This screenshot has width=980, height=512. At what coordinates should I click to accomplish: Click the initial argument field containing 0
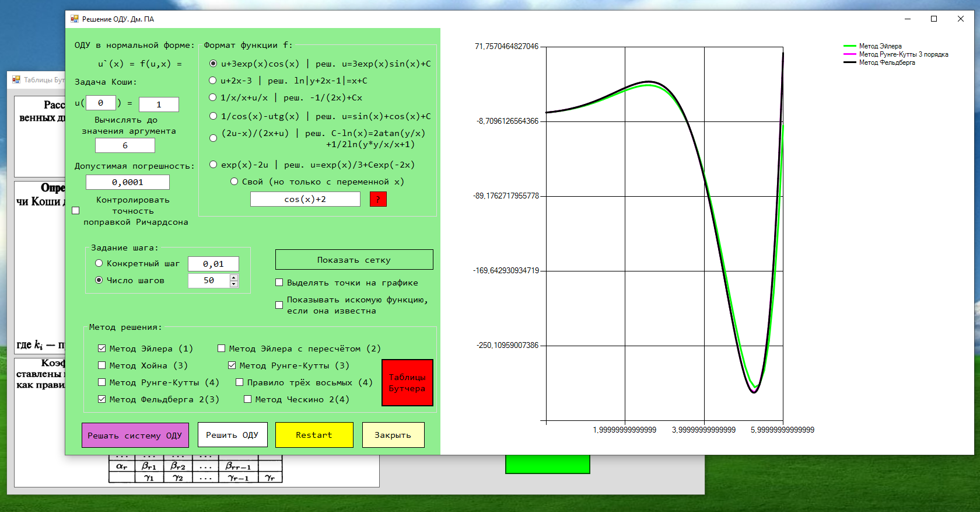coord(101,103)
